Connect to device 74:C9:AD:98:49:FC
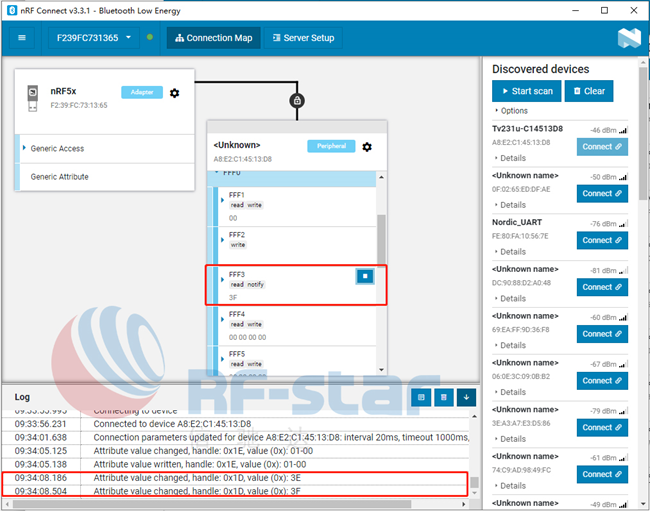This screenshot has width=650, height=511. (x=602, y=475)
